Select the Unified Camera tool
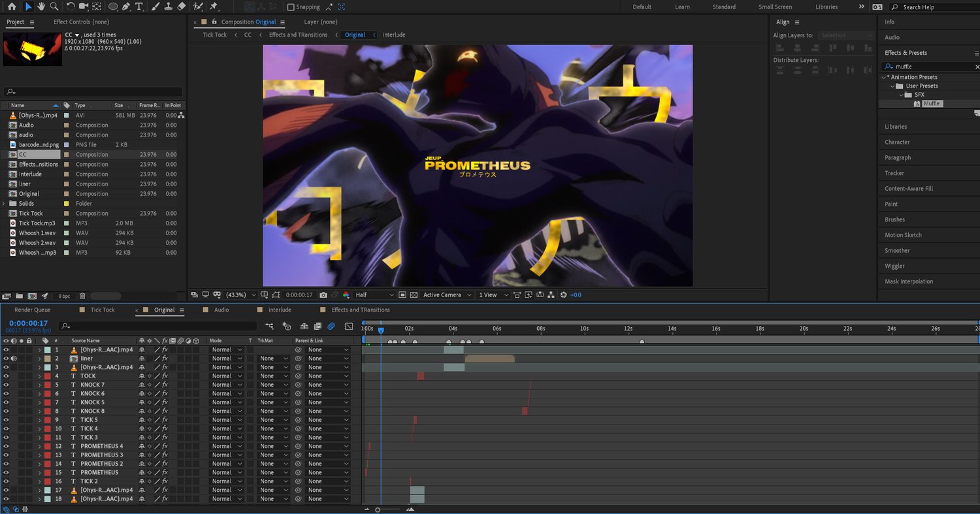This screenshot has width=980, height=514. coord(84,7)
